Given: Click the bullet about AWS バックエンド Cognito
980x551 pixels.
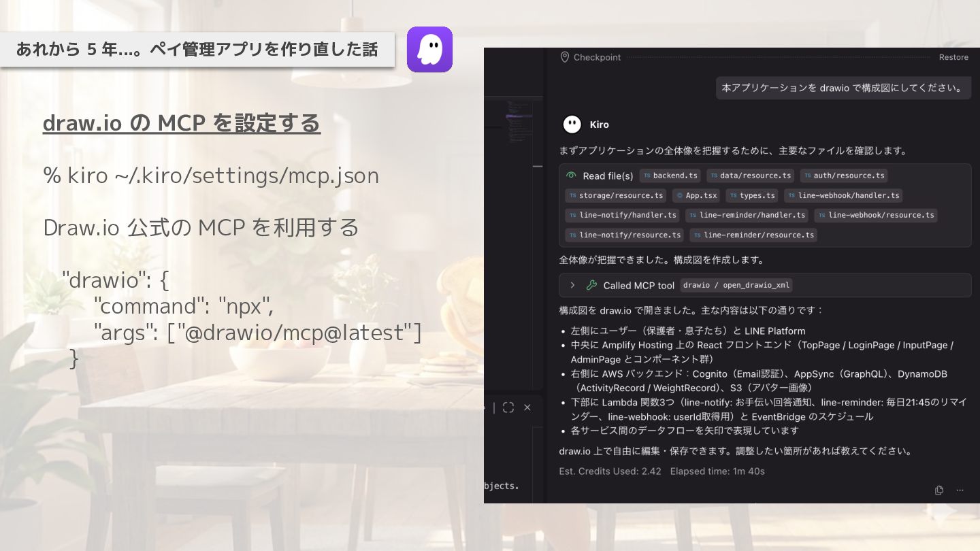Looking at the screenshot, I should pyautogui.click(x=759, y=380).
